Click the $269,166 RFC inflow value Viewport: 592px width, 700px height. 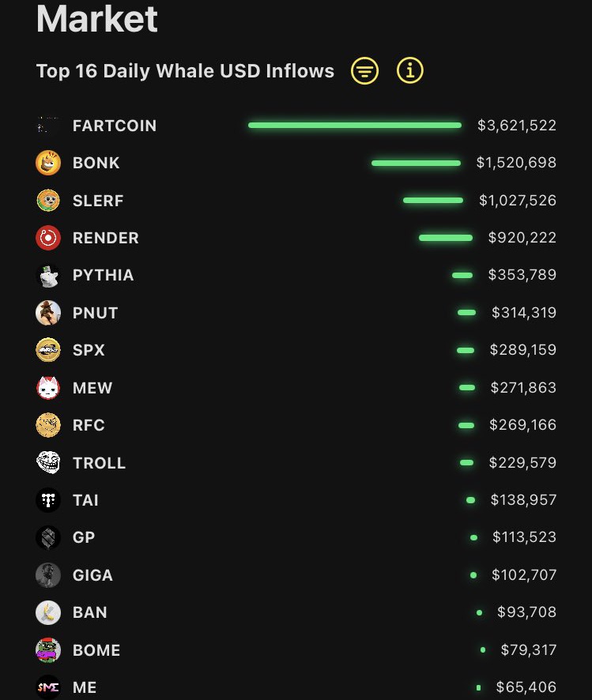522,425
